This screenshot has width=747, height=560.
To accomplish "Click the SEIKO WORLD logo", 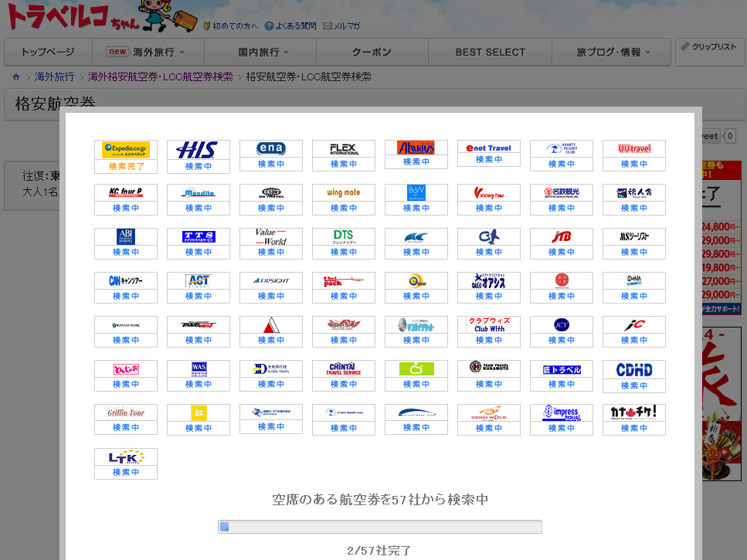I will 488,413.
